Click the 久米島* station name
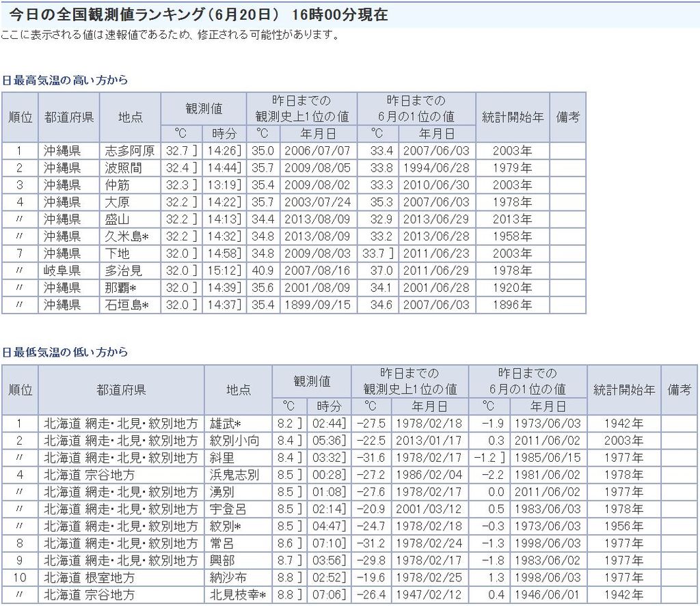The image size is (700, 606). pos(126,236)
